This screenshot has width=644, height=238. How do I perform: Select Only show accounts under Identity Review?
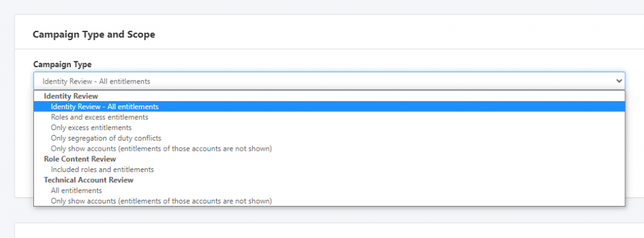(330, 149)
